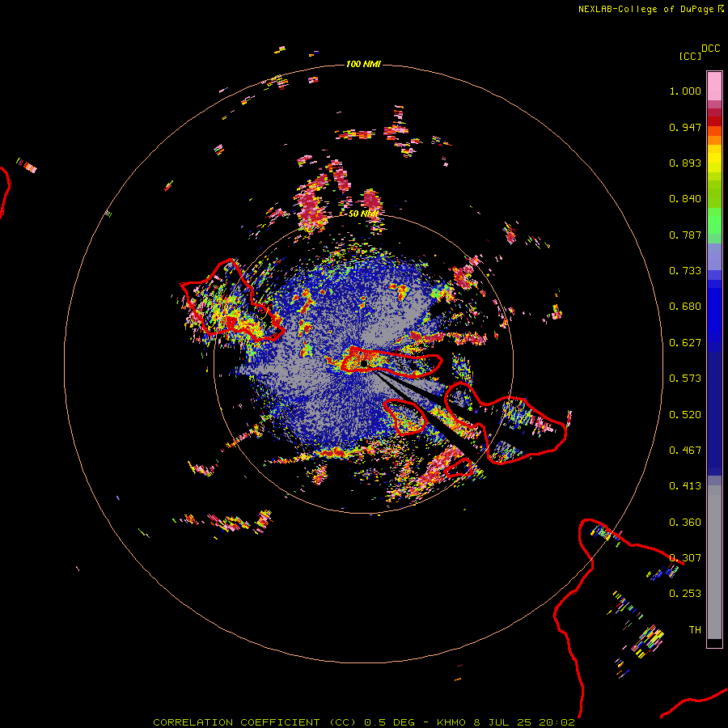
Task: Click the 0.360 legend value
Action: point(685,523)
